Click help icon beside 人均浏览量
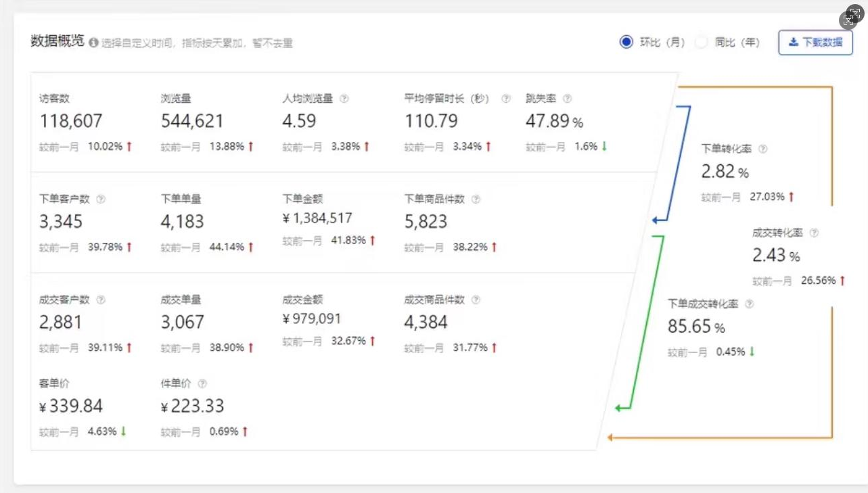This screenshot has height=493, width=868. 344,99
